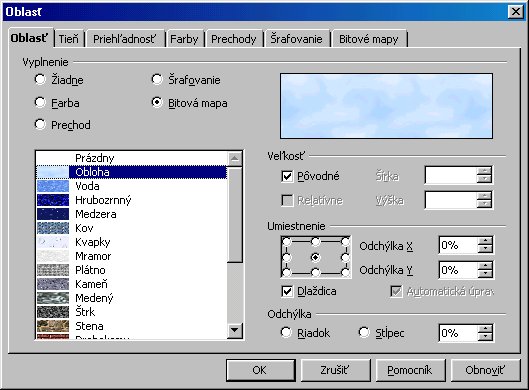Viewport: 529px width, 390px height.
Task: Select the Kov bitmap swatch
Action: tap(53, 228)
